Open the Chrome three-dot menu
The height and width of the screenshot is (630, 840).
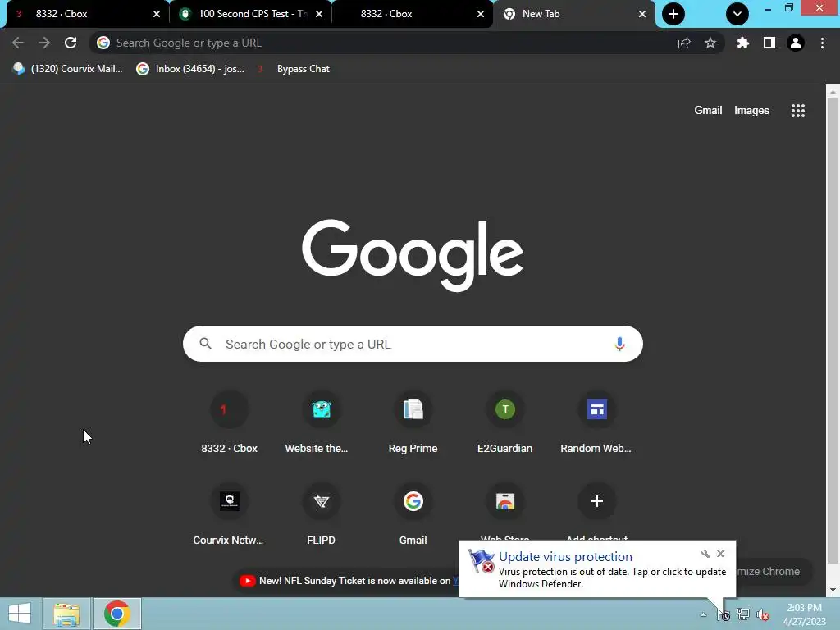(x=822, y=43)
